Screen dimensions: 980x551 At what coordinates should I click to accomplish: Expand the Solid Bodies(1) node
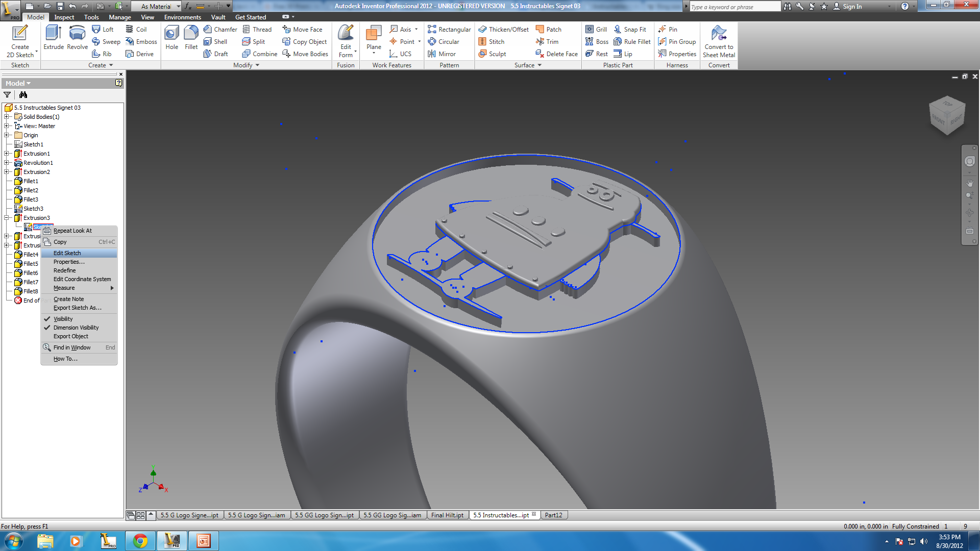[7, 117]
